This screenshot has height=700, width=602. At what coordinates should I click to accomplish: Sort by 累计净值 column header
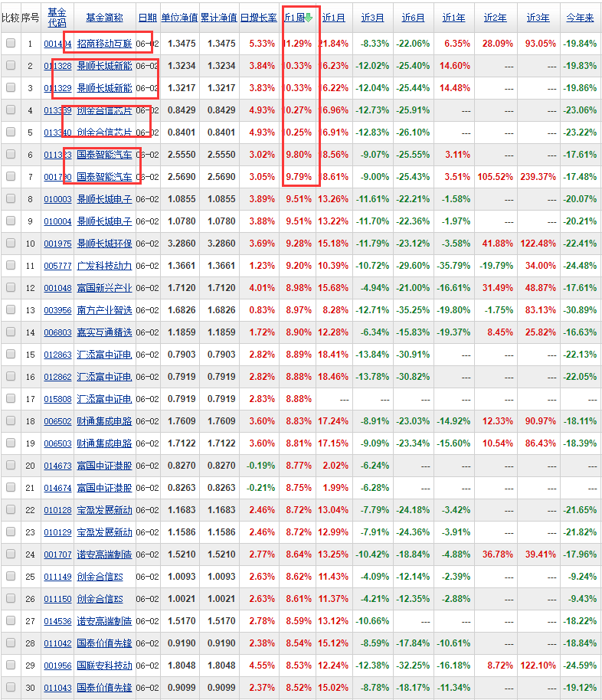pyautogui.click(x=219, y=18)
